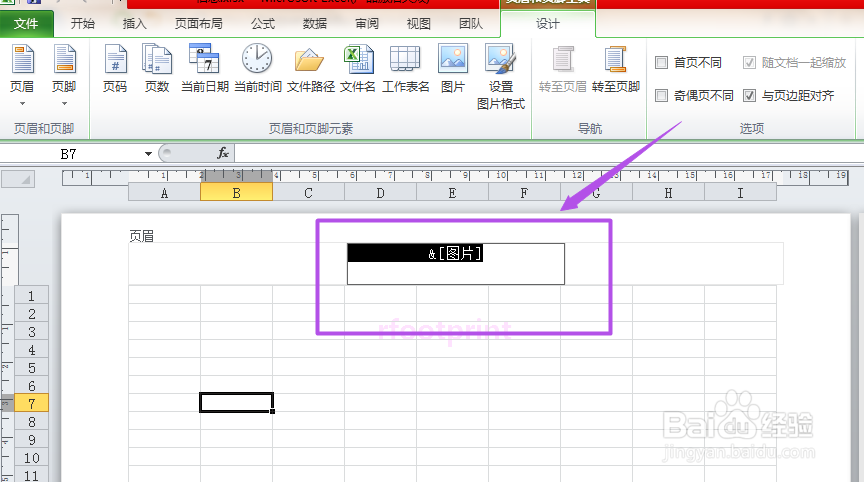
Task: Insert 图片 picture into header
Action: pyautogui.click(x=453, y=69)
